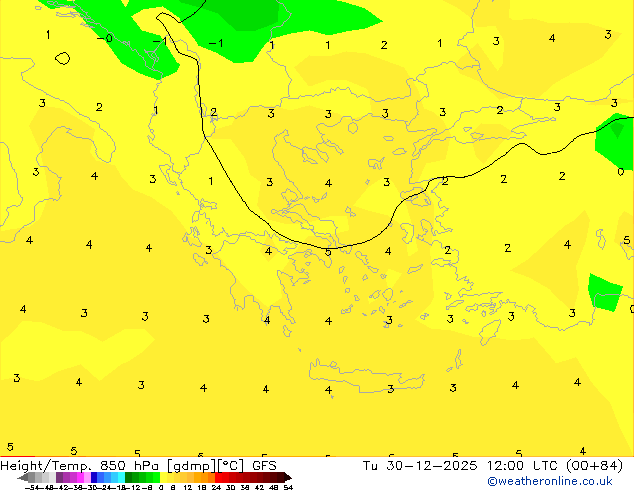Click the Height/Temp. 850 hPa title text
This screenshot has height=490, width=634.
(x=79, y=466)
